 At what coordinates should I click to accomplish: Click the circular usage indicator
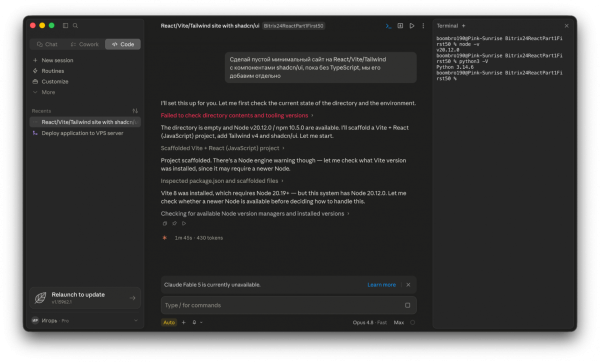[x=412, y=323]
